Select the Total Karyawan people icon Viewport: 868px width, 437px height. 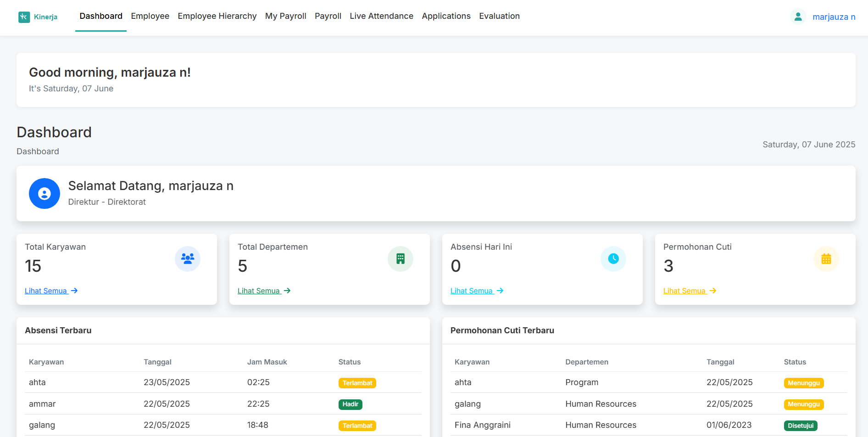[187, 258]
